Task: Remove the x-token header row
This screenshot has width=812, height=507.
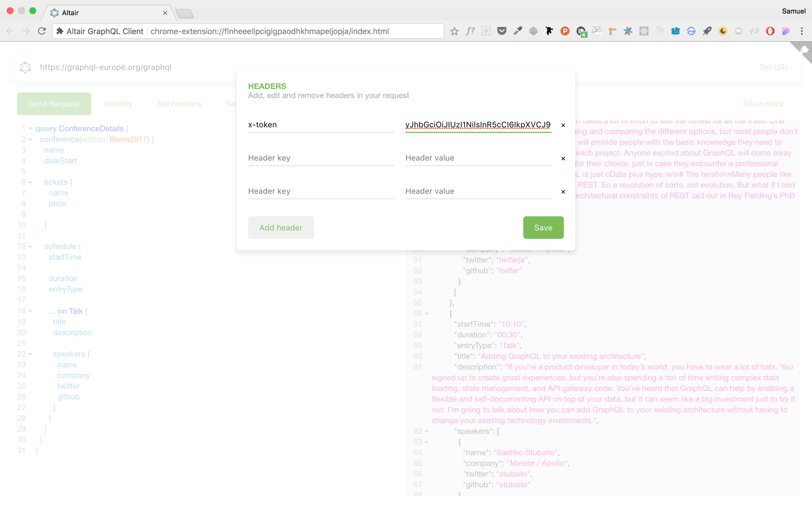Action: [563, 125]
